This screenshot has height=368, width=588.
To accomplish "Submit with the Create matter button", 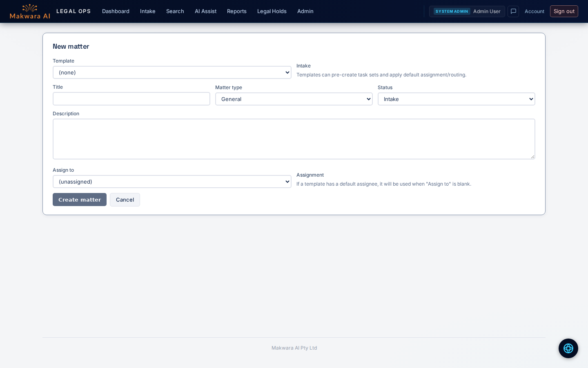I will pos(80,200).
